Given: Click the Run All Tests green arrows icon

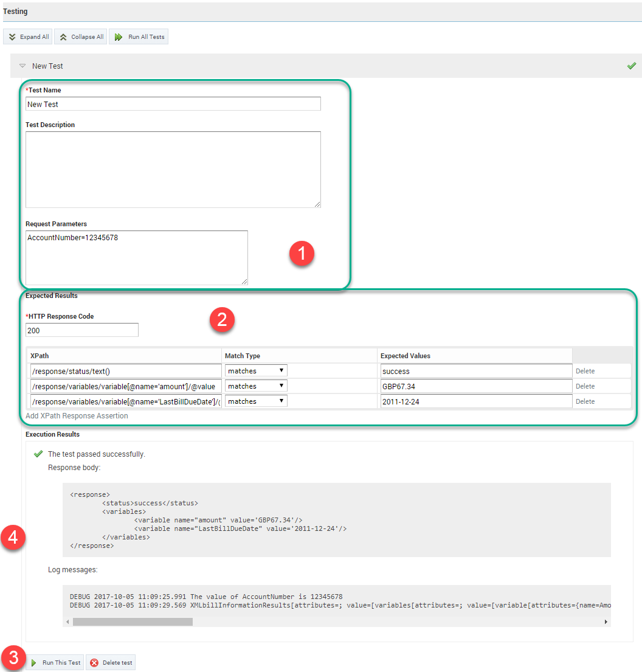Looking at the screenshot, I should [x=119, y=37].
